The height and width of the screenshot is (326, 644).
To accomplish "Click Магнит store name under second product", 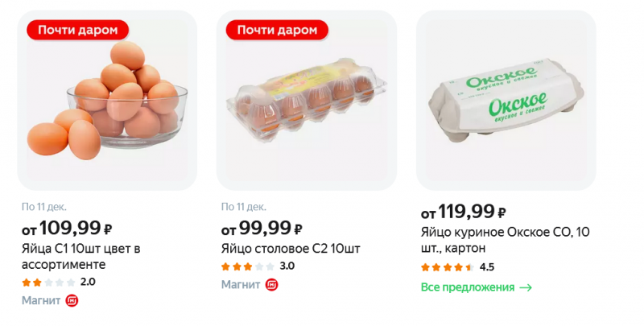I will pyautogui.click(x=240, y=285).
